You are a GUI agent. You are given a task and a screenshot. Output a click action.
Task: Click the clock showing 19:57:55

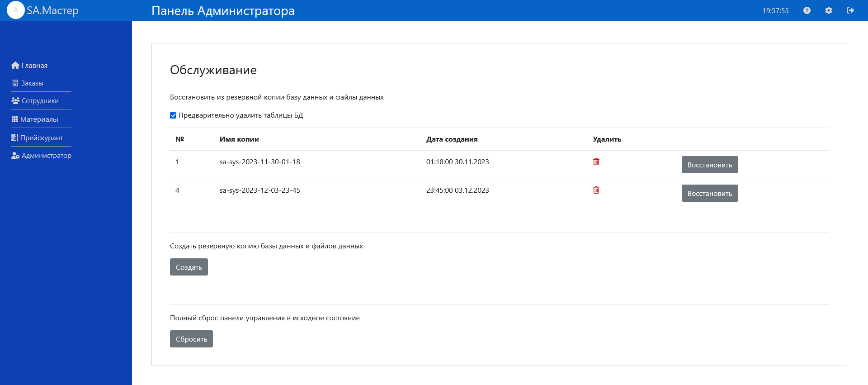point(775,10)
